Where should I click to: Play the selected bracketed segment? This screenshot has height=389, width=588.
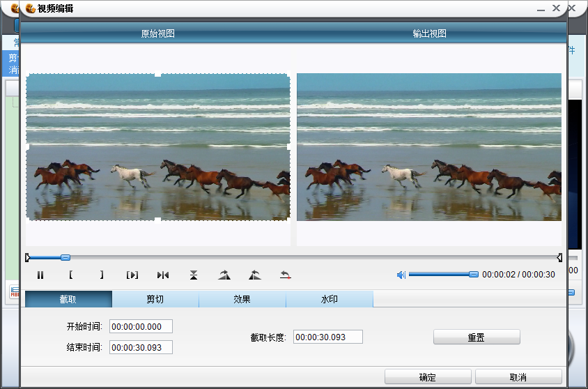coord(132,275)
